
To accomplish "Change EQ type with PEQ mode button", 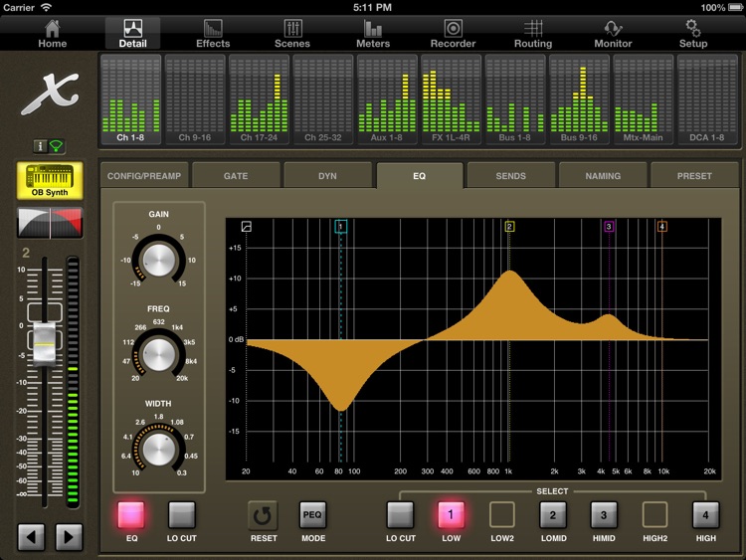I will pos(313,514).
